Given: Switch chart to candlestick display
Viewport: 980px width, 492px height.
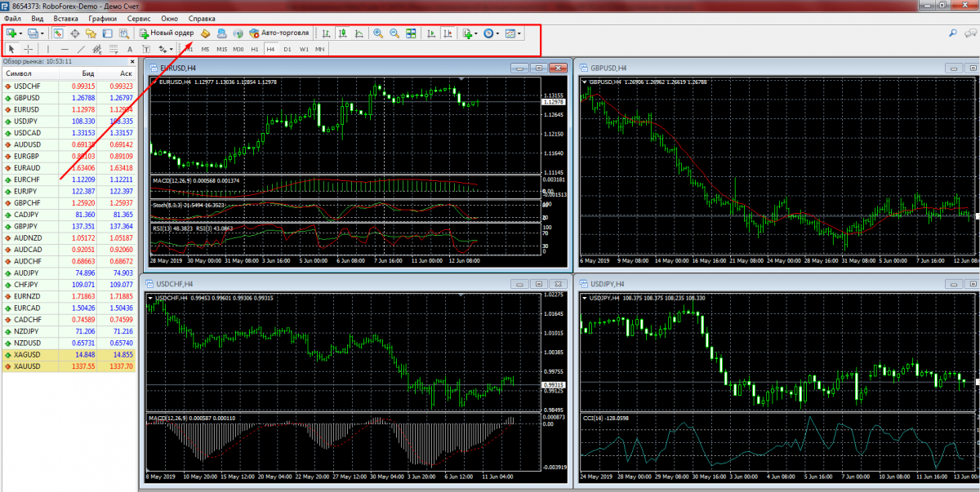Looking at the screenshot, I should point(342,33).
